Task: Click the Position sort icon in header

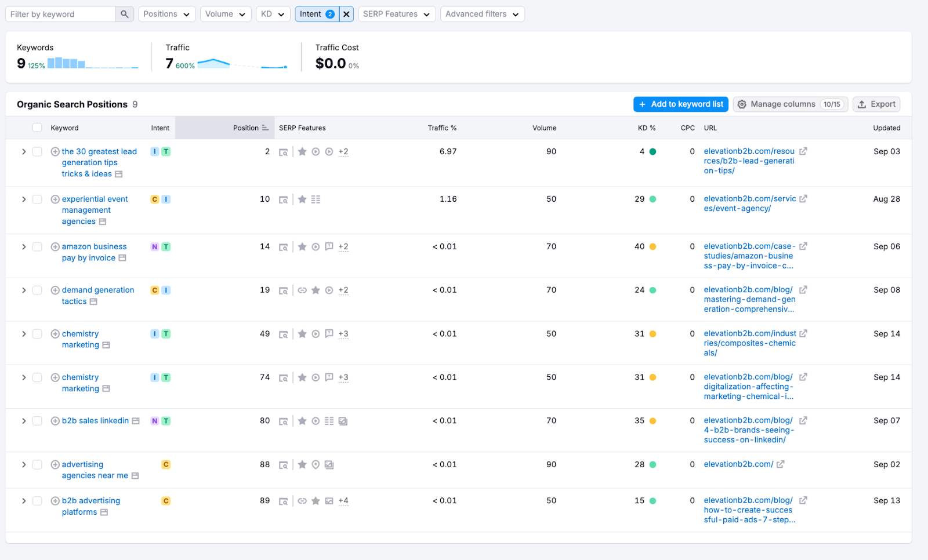Action: (x=265, y=128)
